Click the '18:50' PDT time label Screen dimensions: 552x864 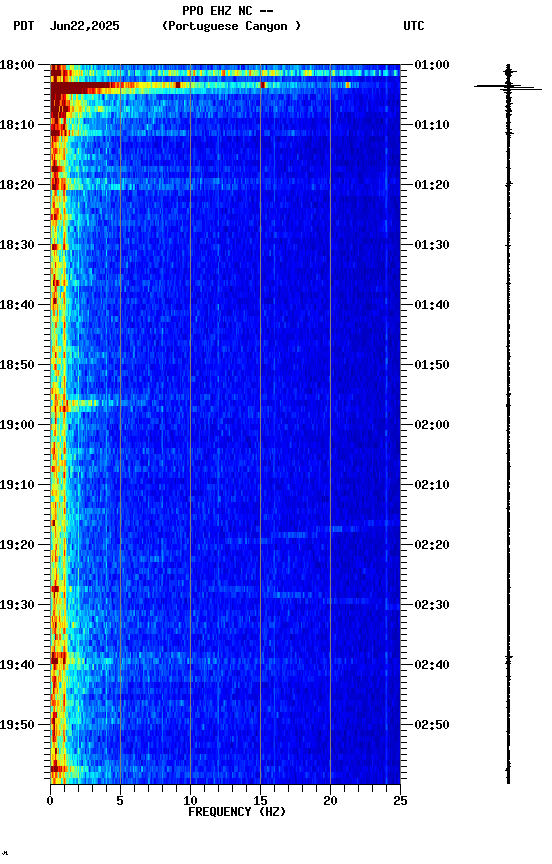coord(17,365)
